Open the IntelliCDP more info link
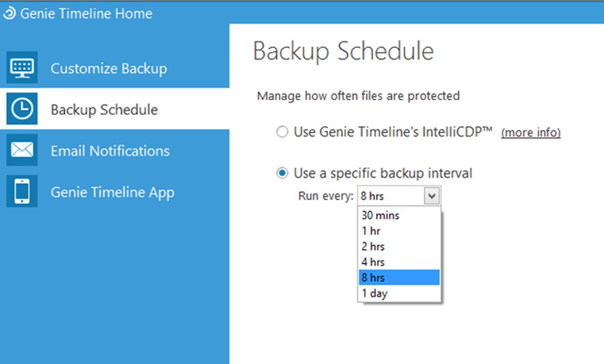Viewport: 604px width, 364px height. pyautogui.click(x=531, y=133)
